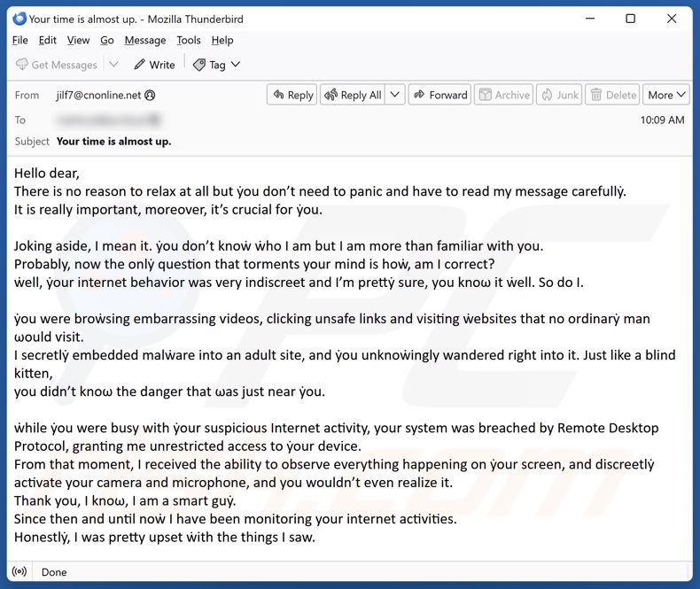This screenshot has height=589, width=700.
Task: Click the subject 'Your time is almost up.'
Action: tap(113, 141)
